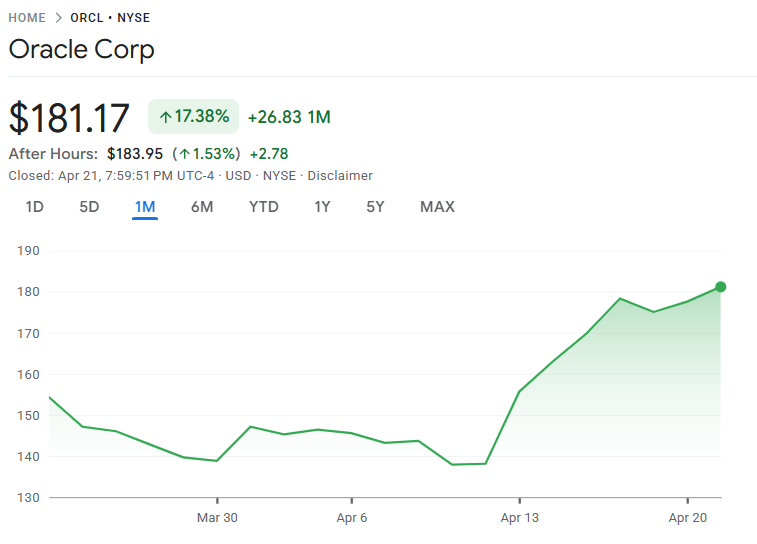Click the green up arrow in percentage badge
Viewport: 757px width, 544px height.
click(166, 117)
